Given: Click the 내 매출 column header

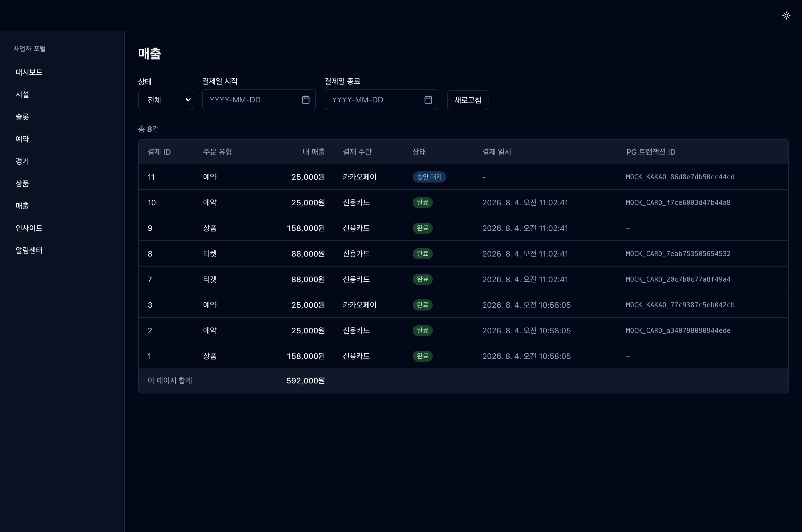Looking at the screenshot, I should 313,152.
